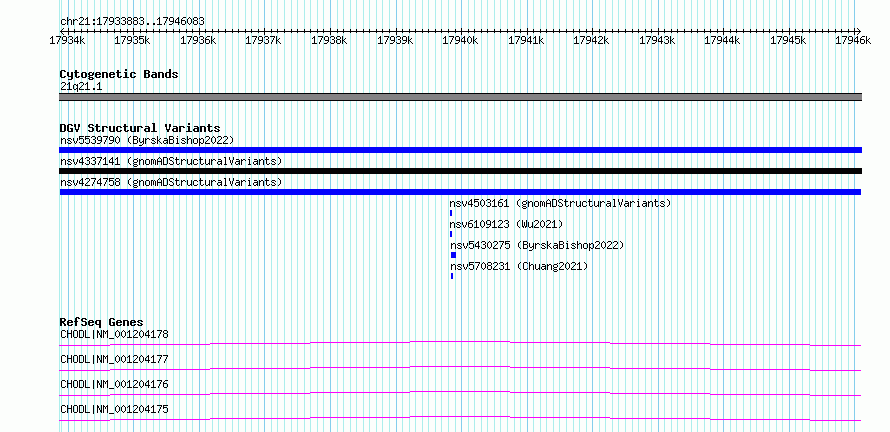The height and width of the screenshot is (432, 890).
Task: Click ruler tick label 17941k
Action: pyautogui.click(x=526, y=40)
